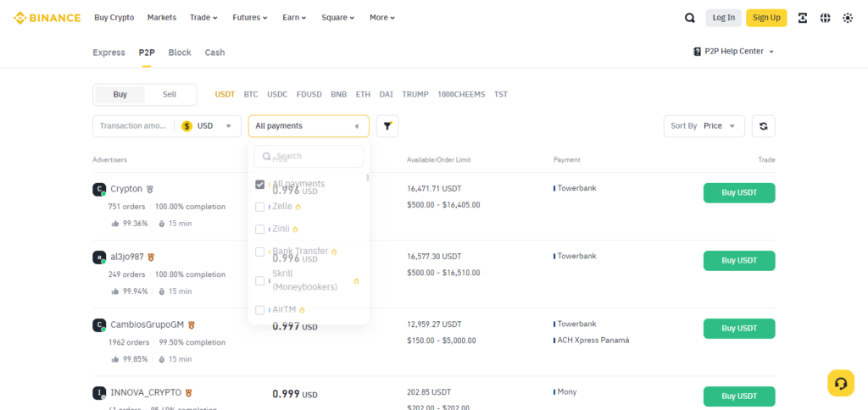868x410 pixels.
Task: Select the 1000CHEEMS asset
Action: coord(461,95)
